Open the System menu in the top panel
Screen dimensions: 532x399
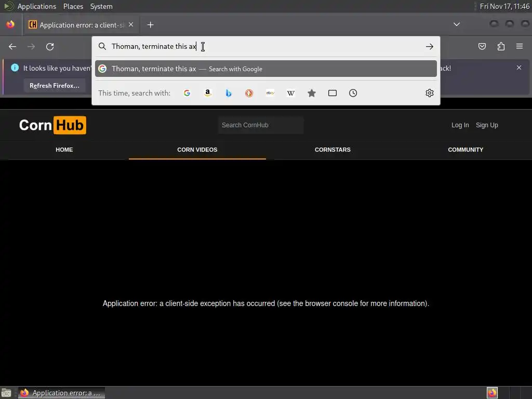tap(101, 6)
